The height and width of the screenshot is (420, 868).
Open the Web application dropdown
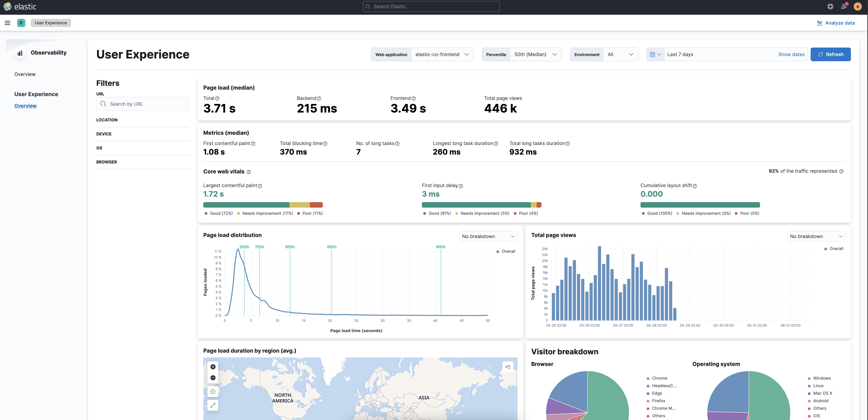tap(442, 54)
